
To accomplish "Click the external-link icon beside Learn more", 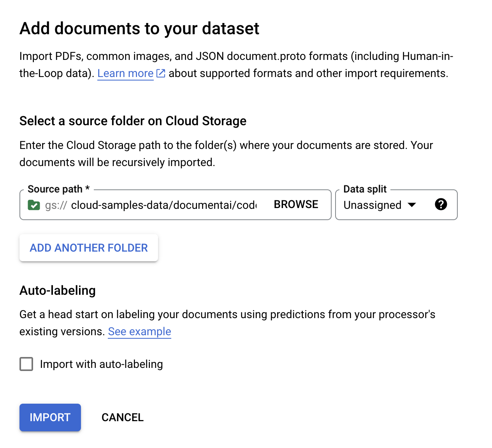I will [161, 73].
